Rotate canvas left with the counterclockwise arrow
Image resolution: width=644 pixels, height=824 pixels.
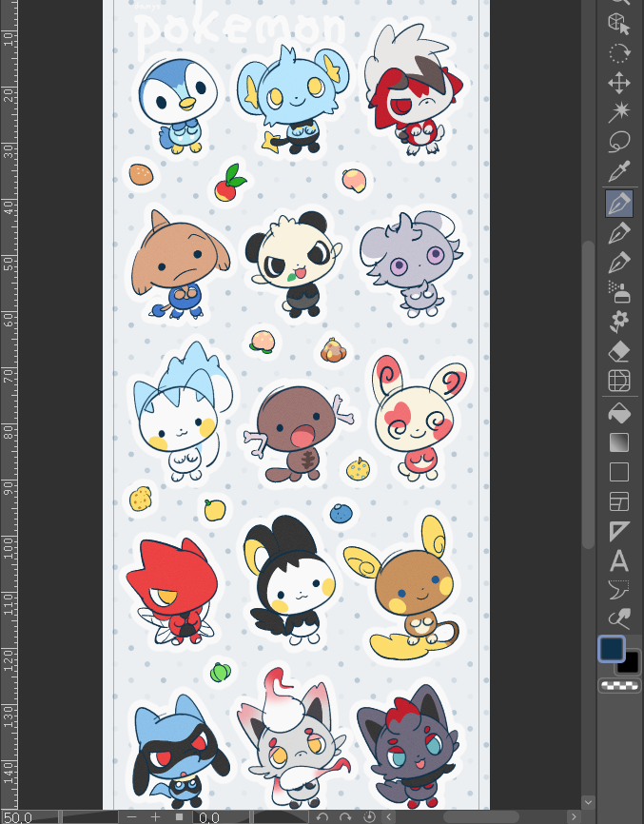pos(322,817)
